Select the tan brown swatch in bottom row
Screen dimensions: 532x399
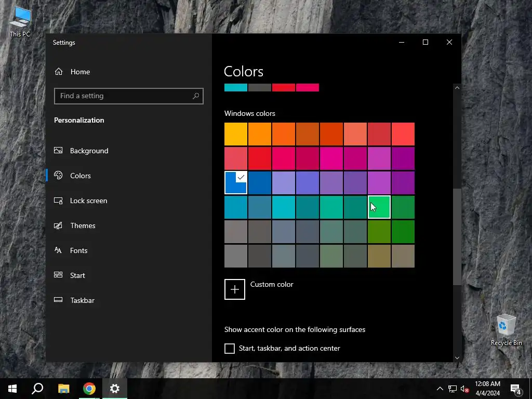[x=403, y=256]
